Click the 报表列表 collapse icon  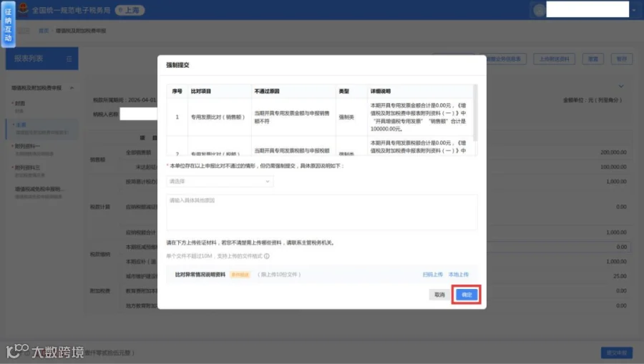69,59
